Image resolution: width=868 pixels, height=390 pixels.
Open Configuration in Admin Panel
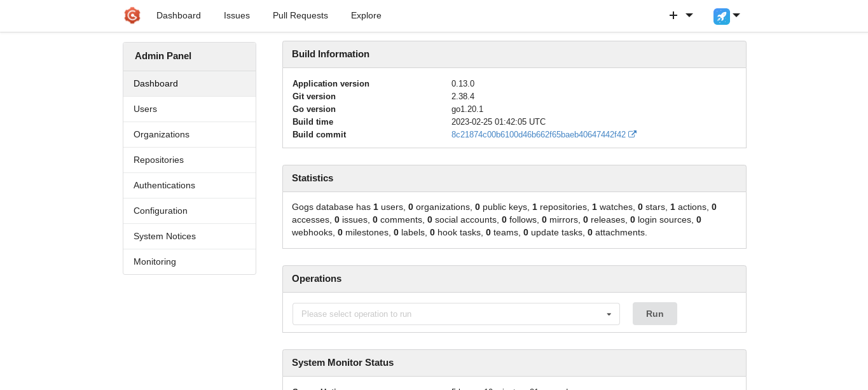click(x=160, y=211)
